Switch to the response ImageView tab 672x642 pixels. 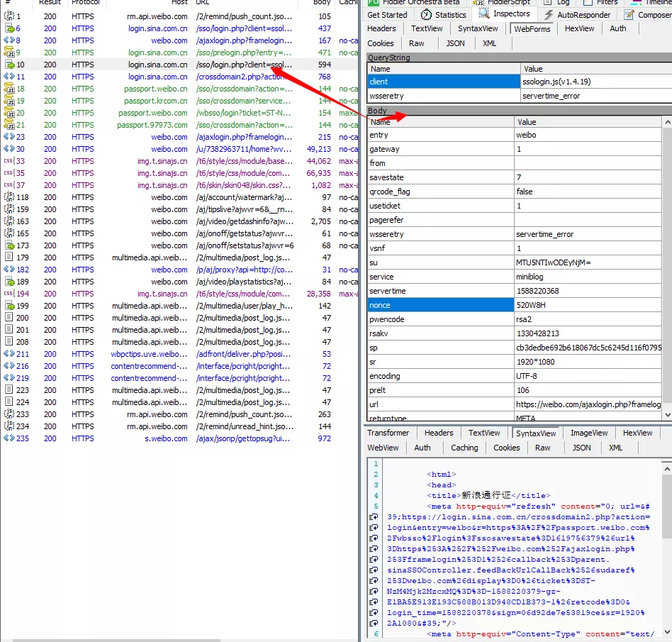(x=589, y=433)
